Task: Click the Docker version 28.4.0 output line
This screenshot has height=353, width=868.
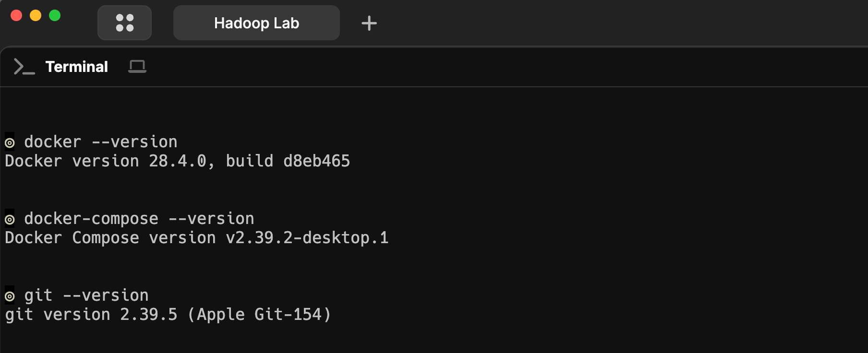Action: pos(177,161)
